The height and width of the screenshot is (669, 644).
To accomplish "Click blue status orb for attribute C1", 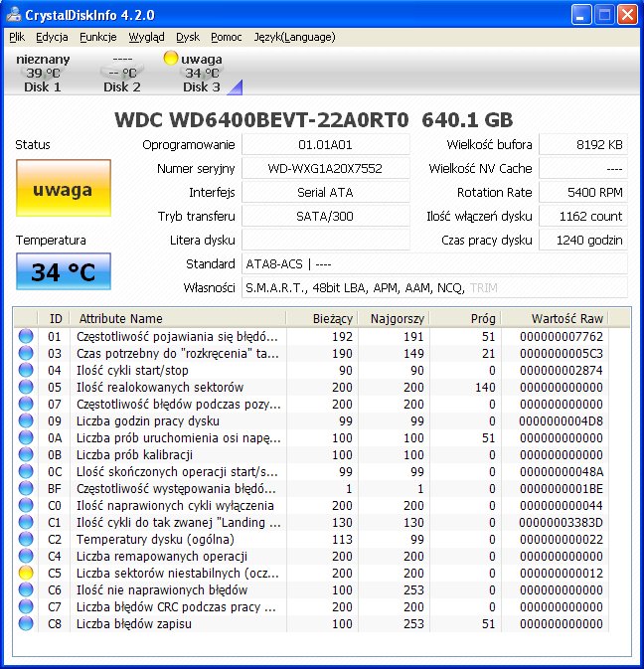I will [26, 522].
